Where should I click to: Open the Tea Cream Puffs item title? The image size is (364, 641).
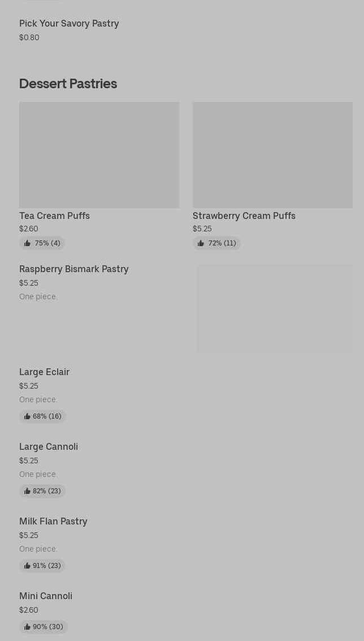(x=54, y=216)
